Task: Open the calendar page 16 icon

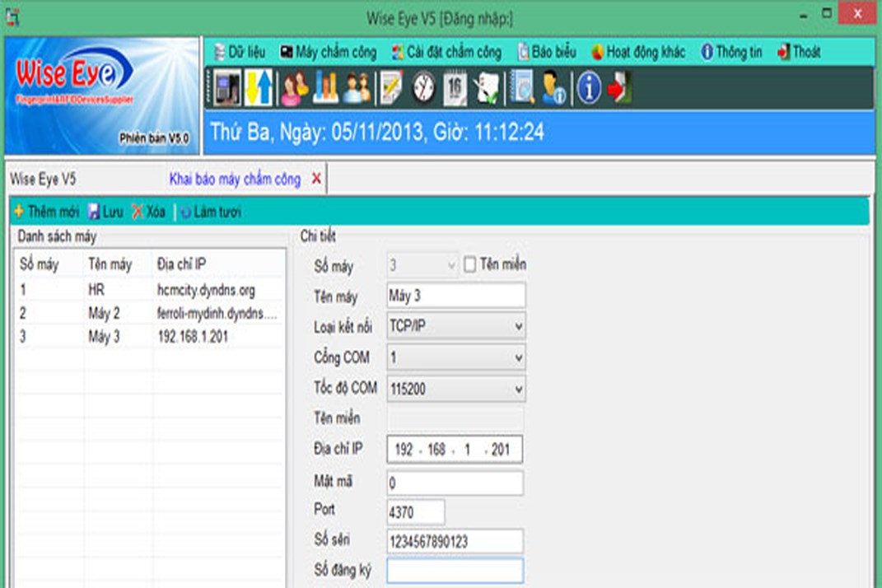Action: [x=455, y=88]
